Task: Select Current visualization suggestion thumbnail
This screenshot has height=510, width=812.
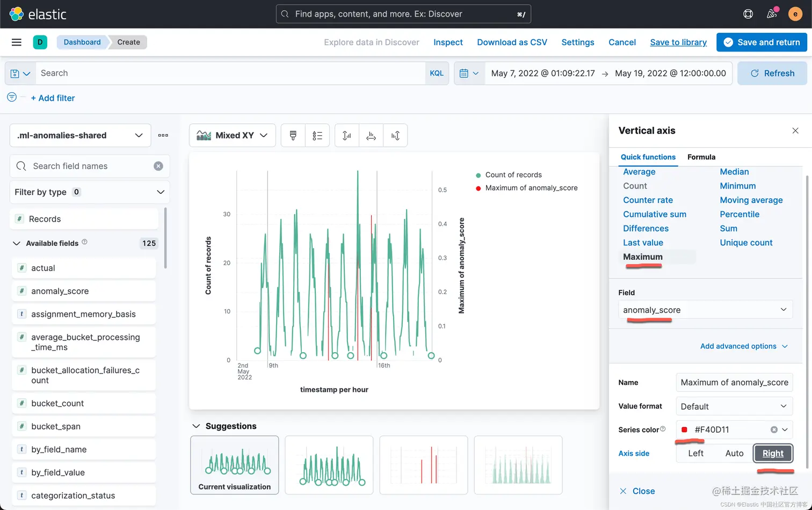Action: tap(235, 465)
